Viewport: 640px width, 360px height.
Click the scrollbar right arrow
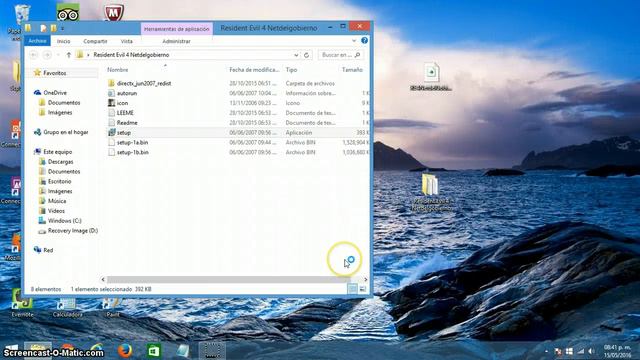[366, 280]
